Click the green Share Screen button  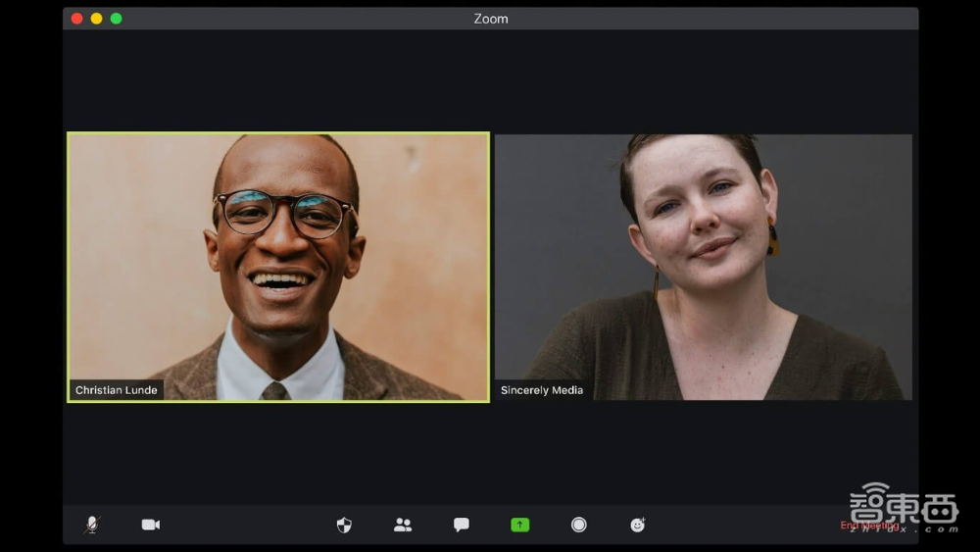[x=520, y=525]
